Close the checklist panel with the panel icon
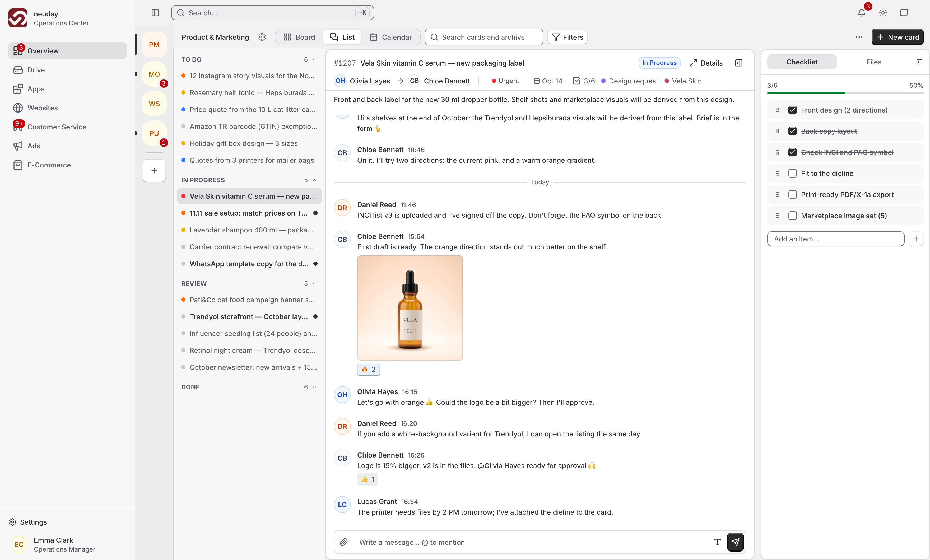This screenshot has height=560, width=930. tap(919, 62)
